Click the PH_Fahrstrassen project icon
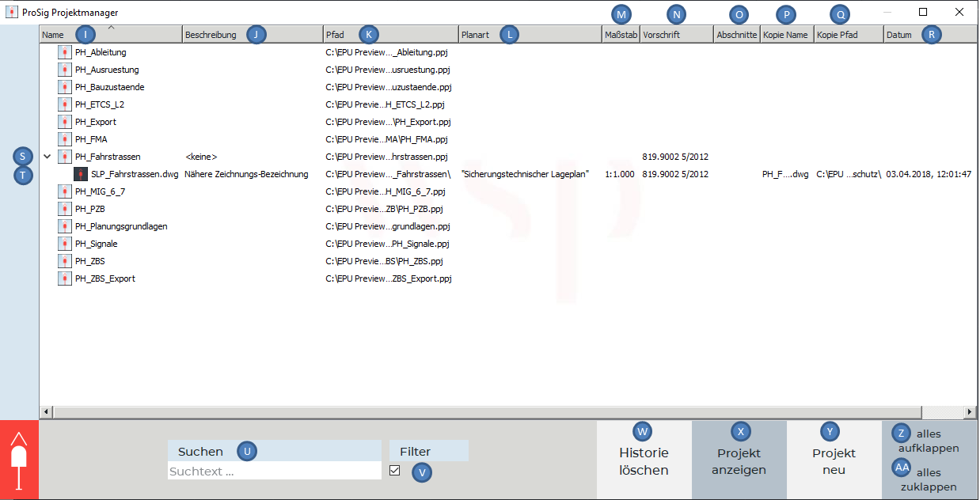Viewport: 980px width, 500px height. [65, 157]
